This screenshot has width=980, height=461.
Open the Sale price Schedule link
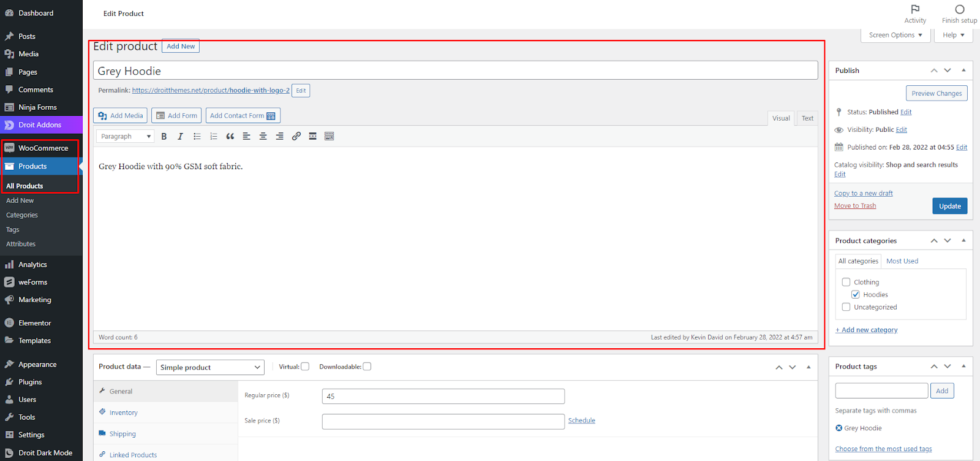582,421
